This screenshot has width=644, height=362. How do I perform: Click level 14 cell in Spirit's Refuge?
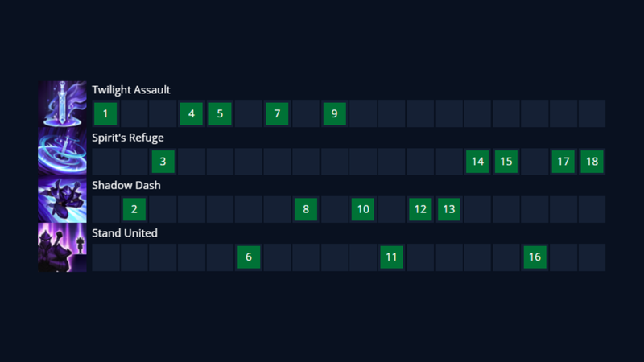(x=478, y=162)
